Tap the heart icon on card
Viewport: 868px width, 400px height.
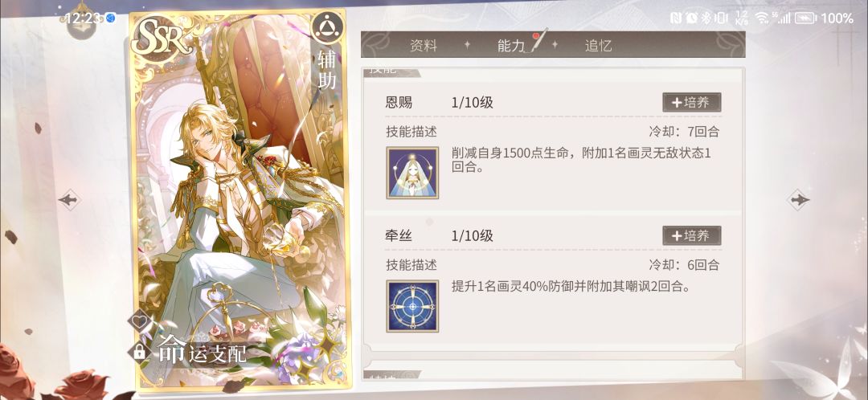(138, 322)
